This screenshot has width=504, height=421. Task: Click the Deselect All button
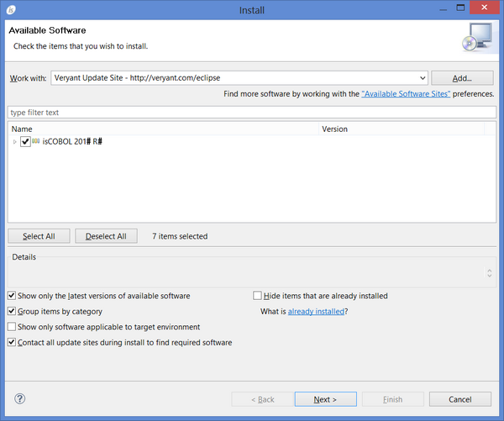[106, 236]
